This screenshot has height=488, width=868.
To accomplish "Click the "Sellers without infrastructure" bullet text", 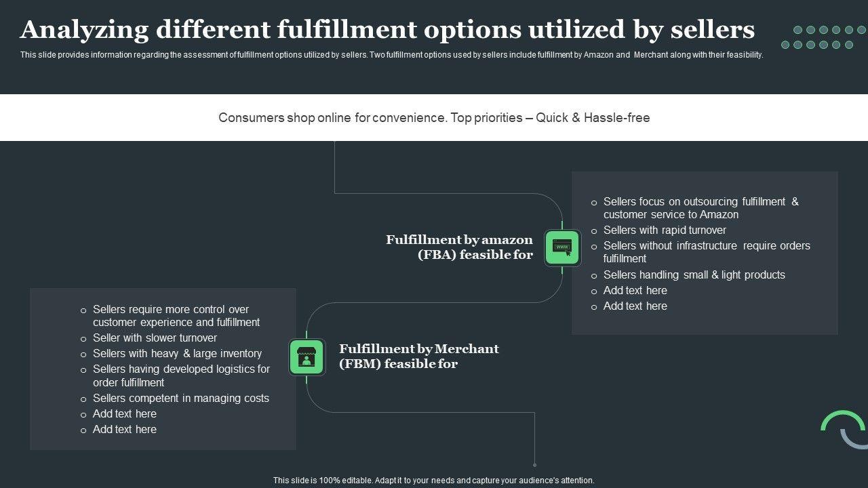I will pos(706,252).
